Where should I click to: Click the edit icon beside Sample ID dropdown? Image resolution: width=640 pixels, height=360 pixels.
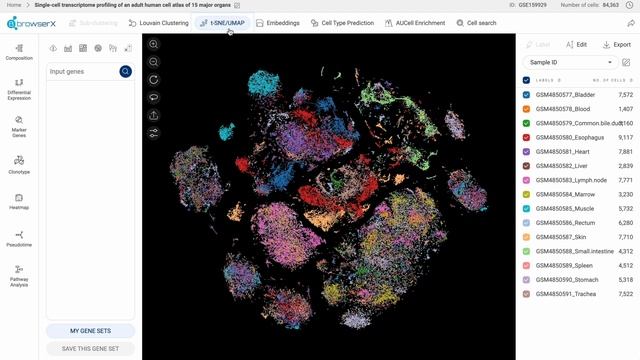tap(626, 62)
